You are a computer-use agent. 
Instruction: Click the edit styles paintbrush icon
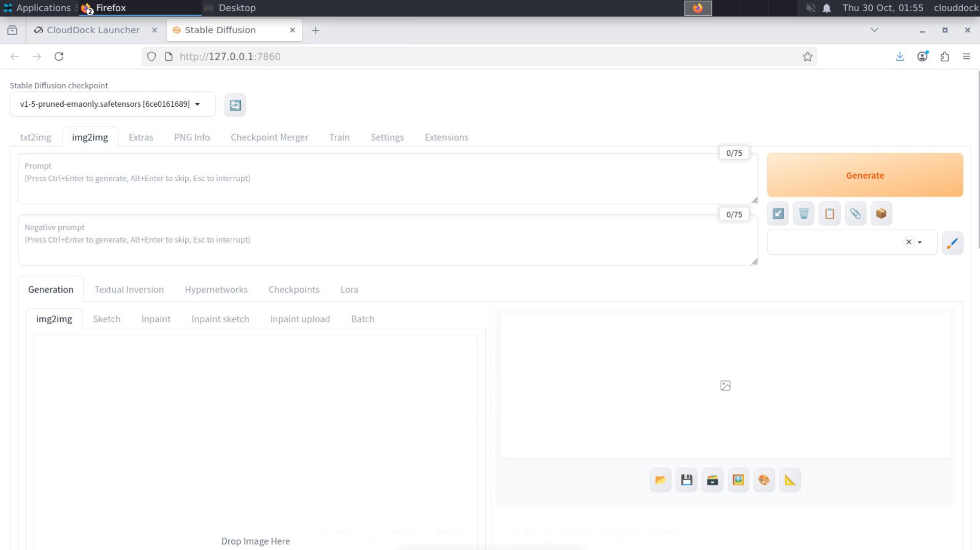952,243
